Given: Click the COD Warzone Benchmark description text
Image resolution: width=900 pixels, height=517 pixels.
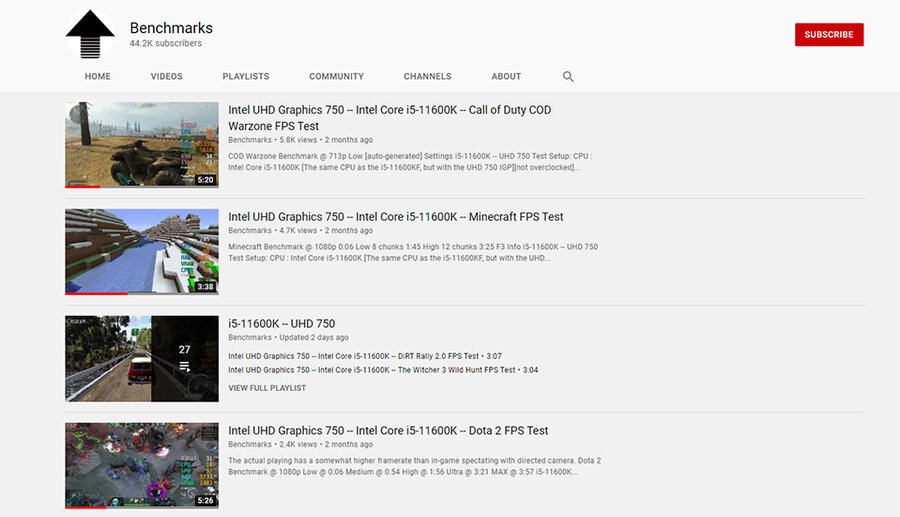Looking at the screenshot, I should pos(410,162).
